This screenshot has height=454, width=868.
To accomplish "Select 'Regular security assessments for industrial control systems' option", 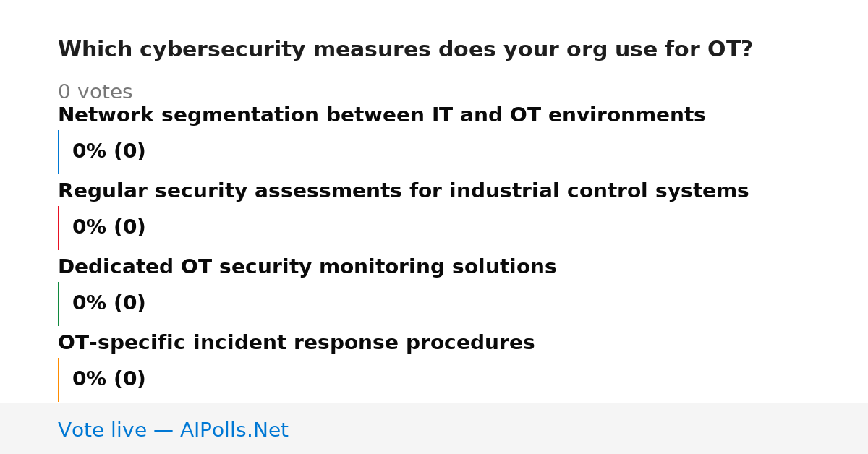I will (x=403, y=192).
